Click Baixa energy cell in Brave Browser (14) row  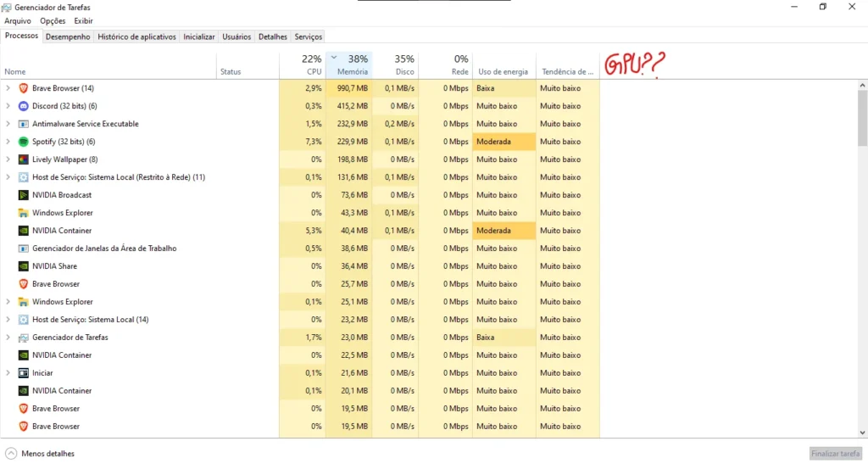coord(504,88)
